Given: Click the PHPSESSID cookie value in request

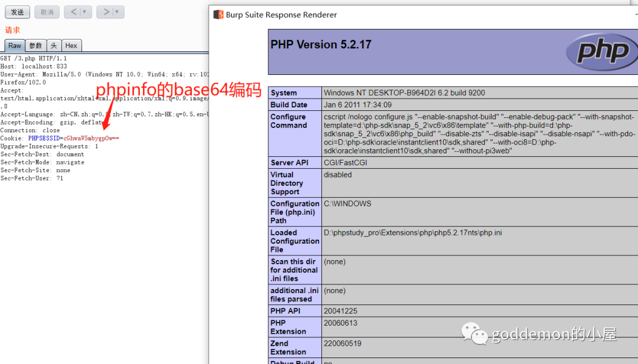Looking at the screenshot, I should (91, 138).
